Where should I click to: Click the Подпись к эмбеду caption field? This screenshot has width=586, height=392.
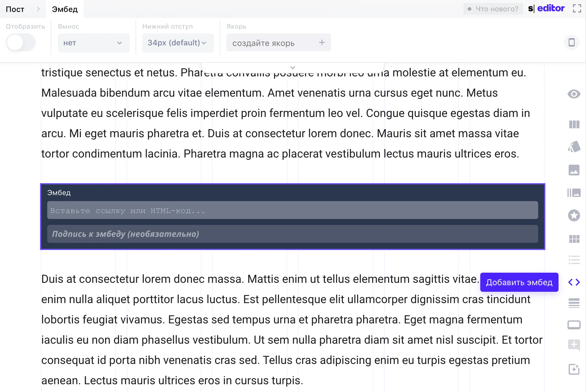click(x=292, y=234)
